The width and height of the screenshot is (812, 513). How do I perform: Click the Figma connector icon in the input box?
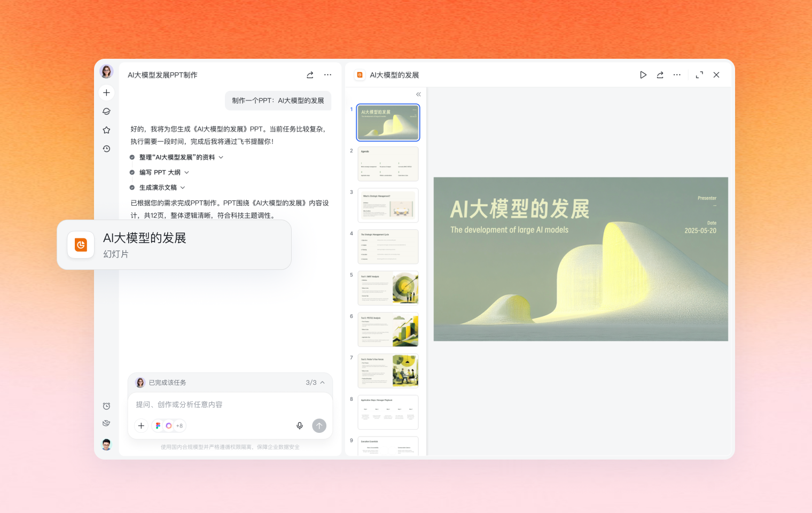point(158,426)
